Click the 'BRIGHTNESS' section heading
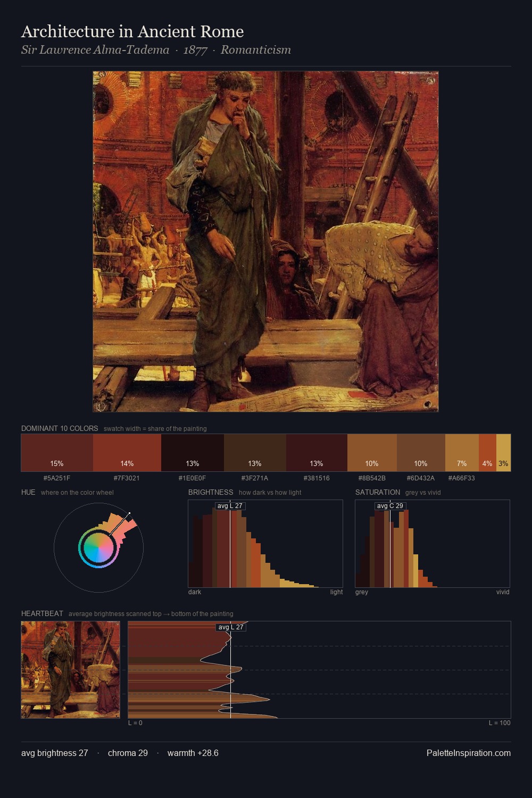The image size is (532, 798). (x=211, y=492)
